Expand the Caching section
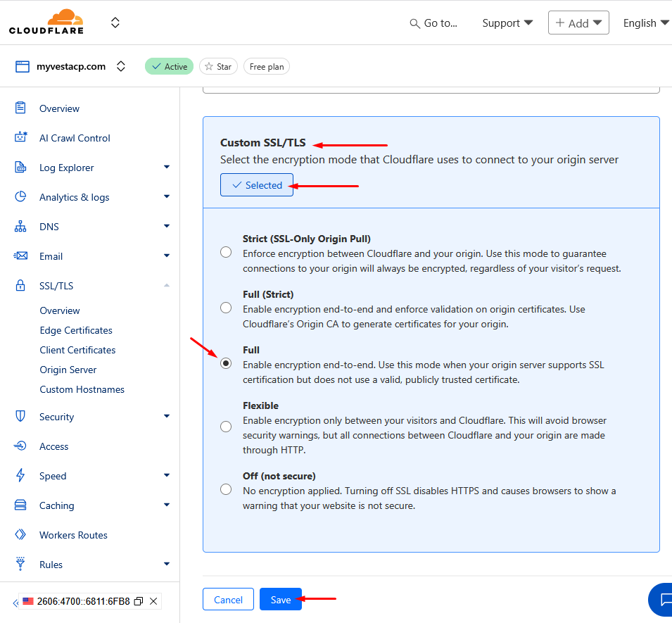Image resolution: width=672 pixels, height=623 pixels. click(167, 505)
